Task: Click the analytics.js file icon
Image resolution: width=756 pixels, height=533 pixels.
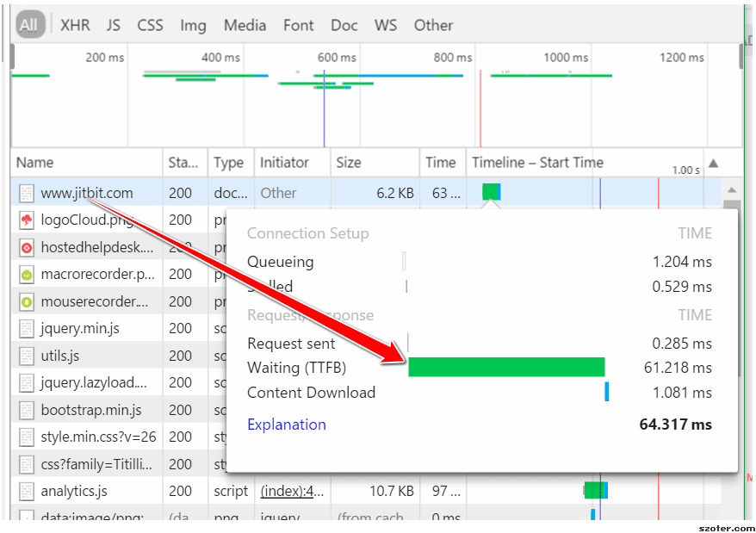Action: tap(27, 492)
